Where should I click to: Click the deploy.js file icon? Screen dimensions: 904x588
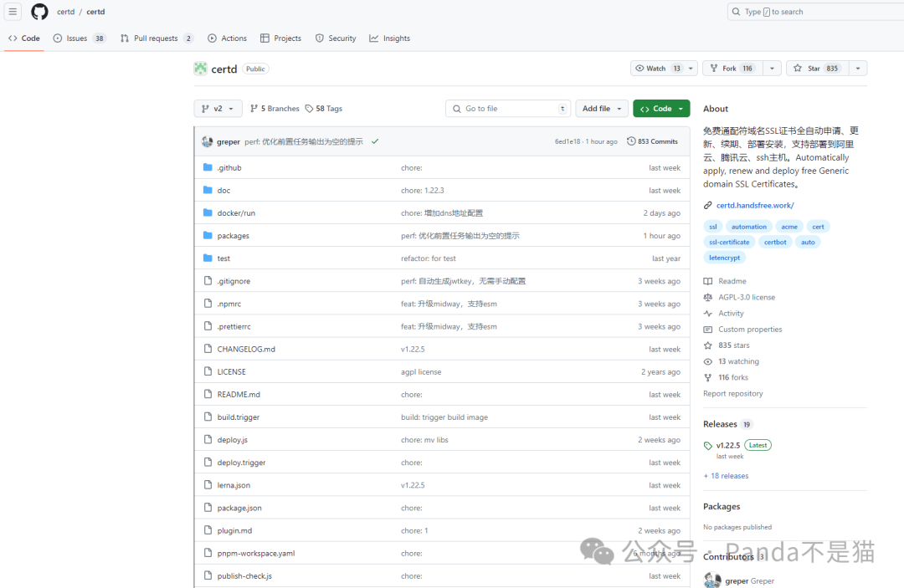pyautogui.click(x=208, y=439)
